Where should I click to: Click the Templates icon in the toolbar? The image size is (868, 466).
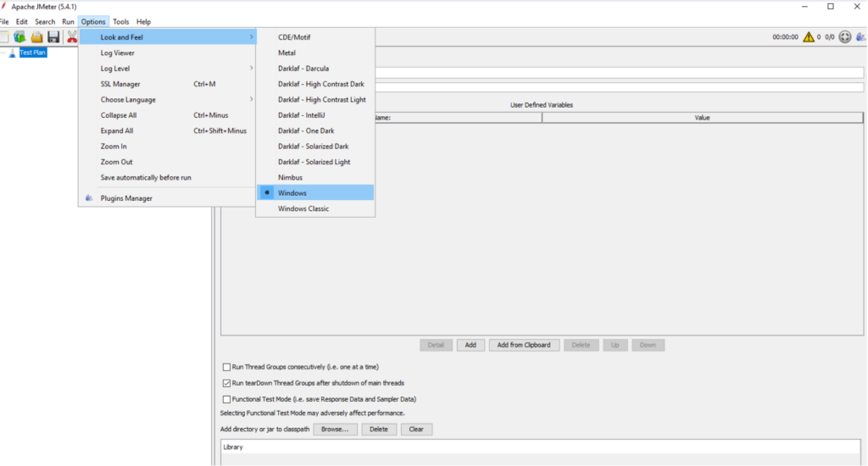[x=19, y=36]
